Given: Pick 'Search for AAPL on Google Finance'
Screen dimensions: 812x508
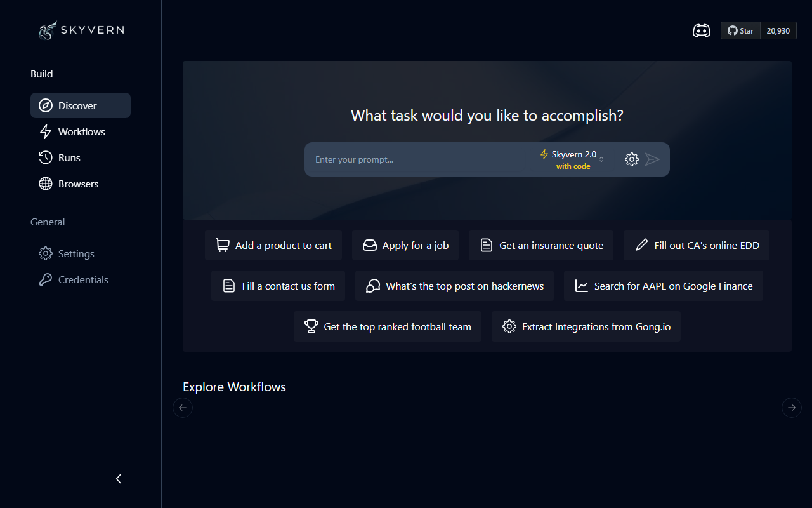Looking at the screenshot, I should point(663,286).
